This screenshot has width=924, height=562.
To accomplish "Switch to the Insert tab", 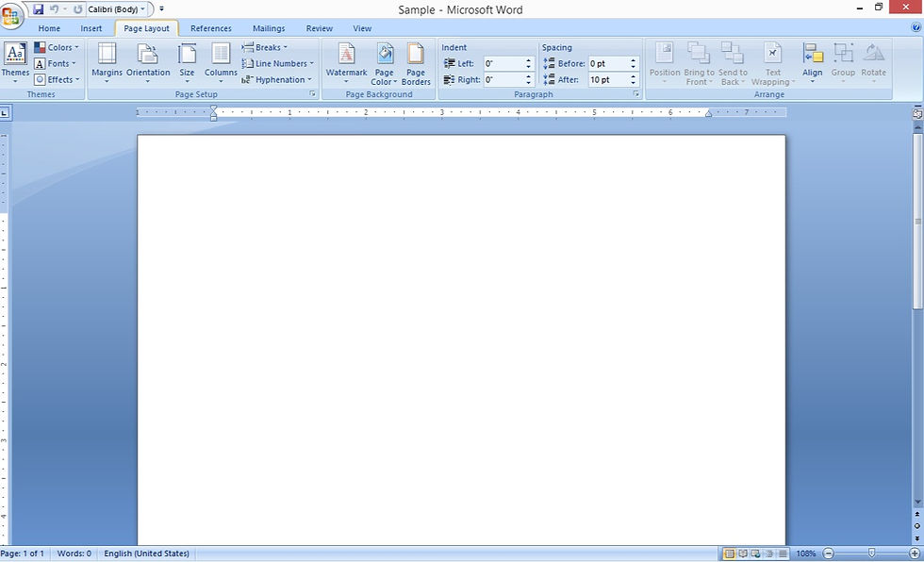I will (x=91, y=28).
